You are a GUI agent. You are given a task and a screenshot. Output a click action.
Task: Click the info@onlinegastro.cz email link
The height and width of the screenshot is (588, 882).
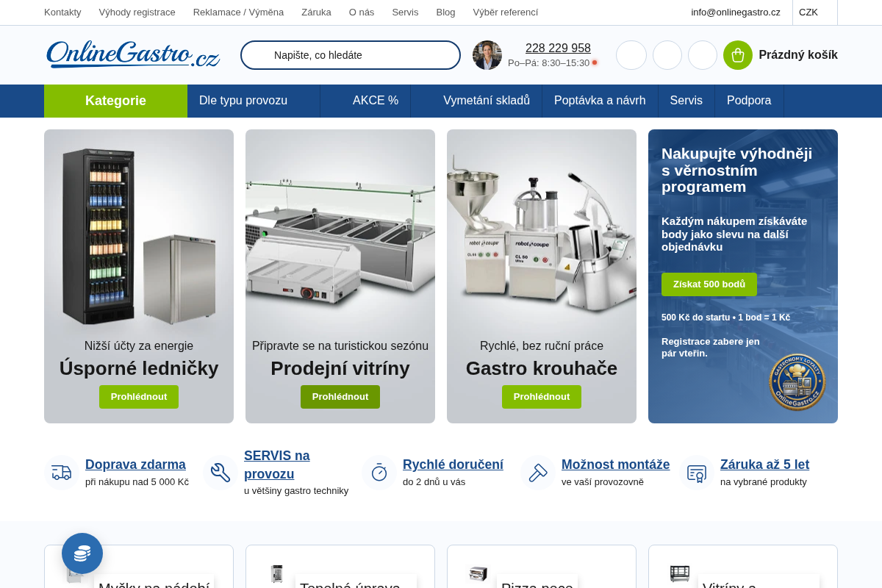click(x=736, y=12)
